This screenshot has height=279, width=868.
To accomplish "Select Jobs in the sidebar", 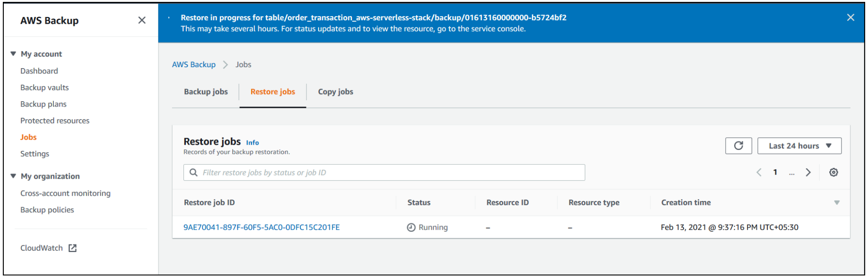I will point(28,137).
